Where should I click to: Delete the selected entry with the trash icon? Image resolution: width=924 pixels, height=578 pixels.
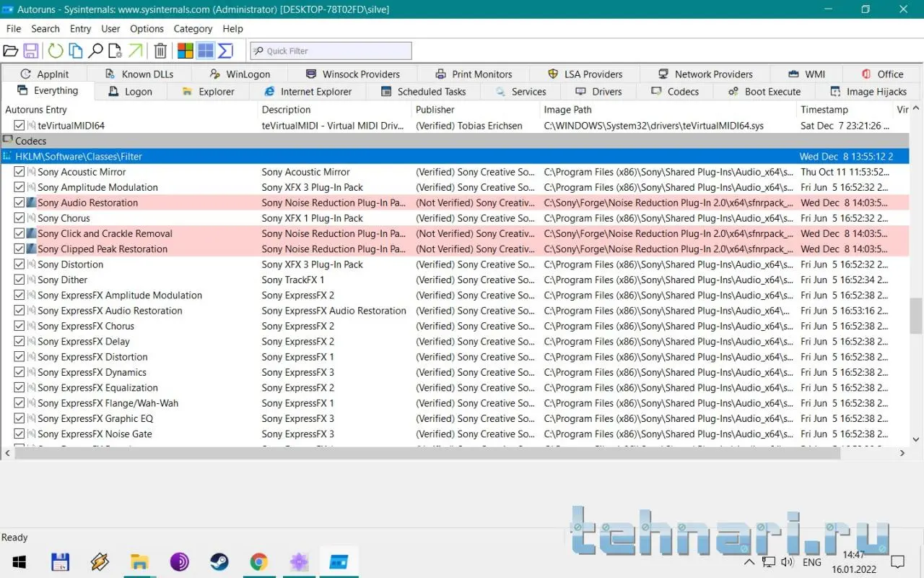point(160,51)
